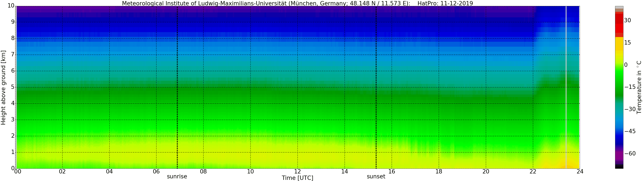Click the 24 tick label at the time axis end
644x182 pixels.
pyautogui.click(x=580, y=172)
